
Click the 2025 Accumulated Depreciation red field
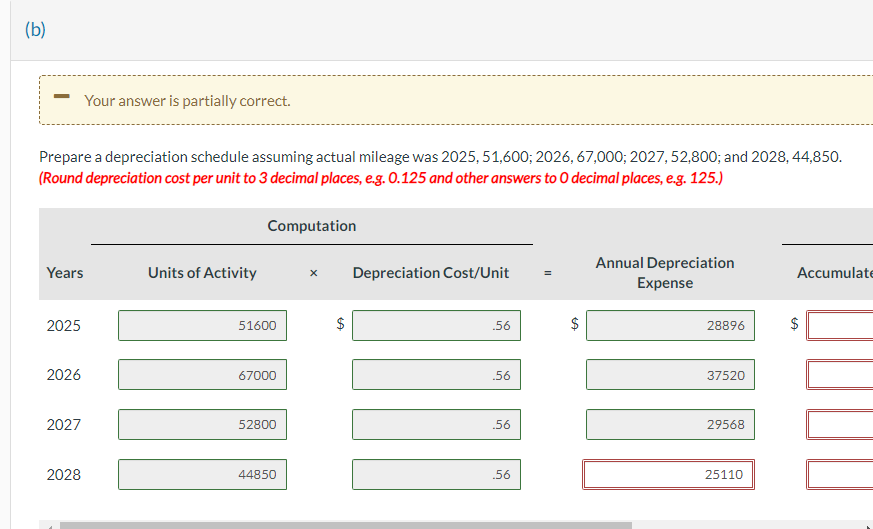tap(840, 325)
